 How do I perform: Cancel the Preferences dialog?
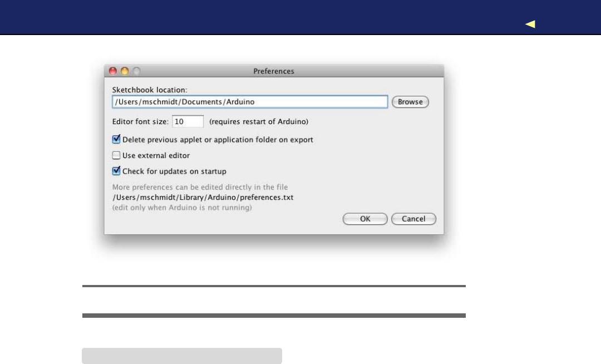(413, 219)
